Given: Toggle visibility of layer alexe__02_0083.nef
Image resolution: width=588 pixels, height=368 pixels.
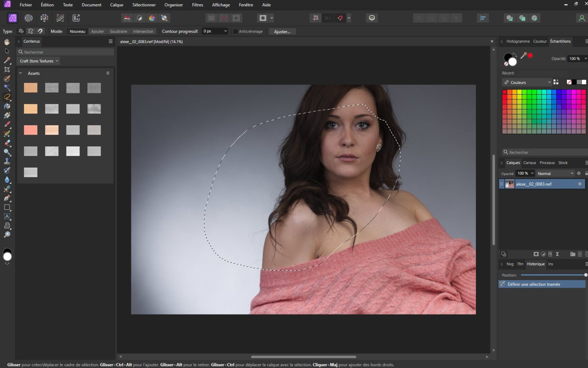Looking at the screenshot, I should 580,184.
